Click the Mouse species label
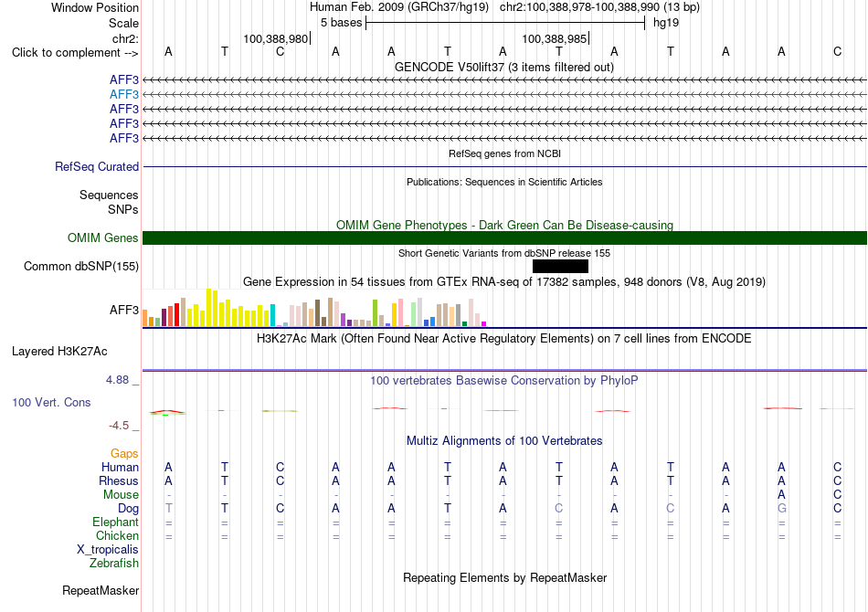This screenshot has height=612, width=868. [x=121, y=495]
